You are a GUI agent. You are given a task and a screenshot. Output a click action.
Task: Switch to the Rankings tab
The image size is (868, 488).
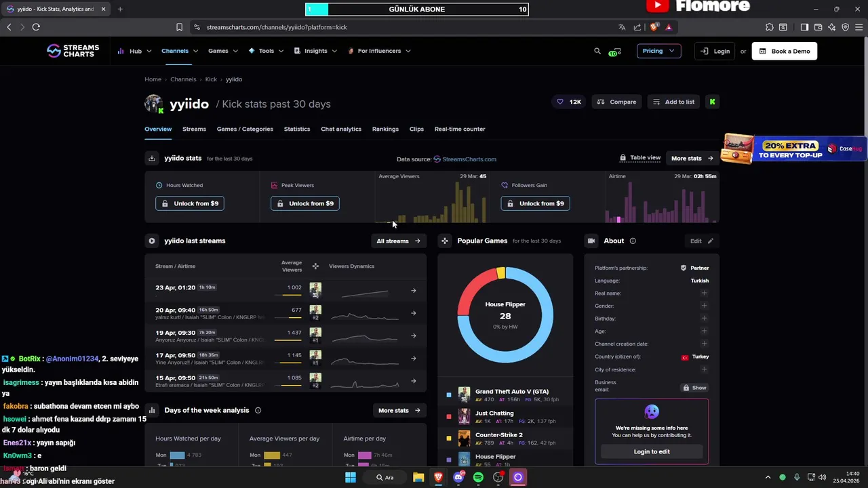tap(385, 129)
